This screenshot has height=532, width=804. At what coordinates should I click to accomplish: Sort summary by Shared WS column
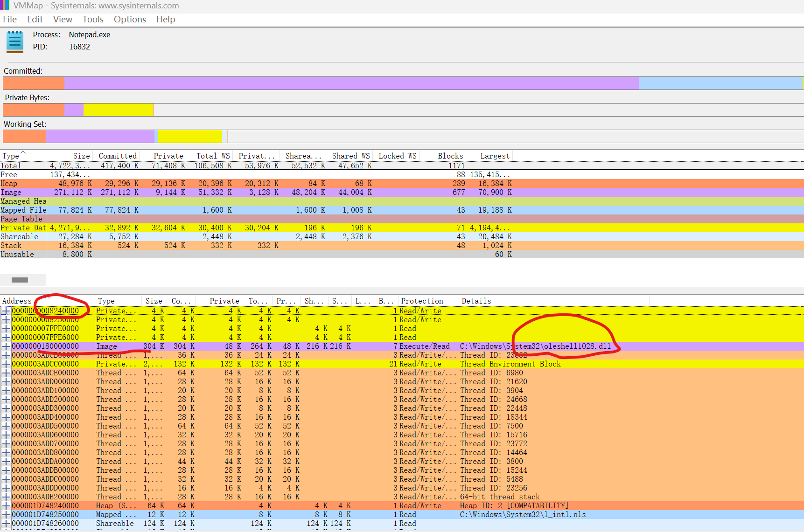[x=350, y=156]
